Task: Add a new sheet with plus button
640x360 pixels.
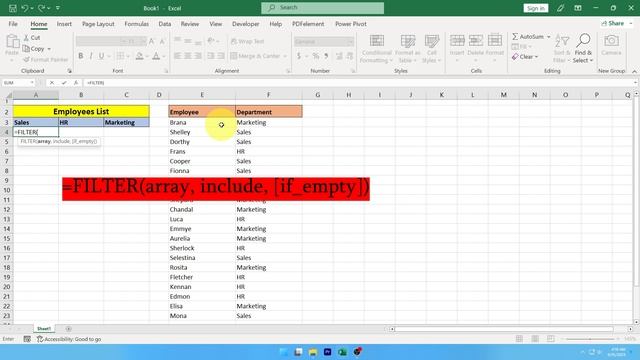Action: coord(68,329)
